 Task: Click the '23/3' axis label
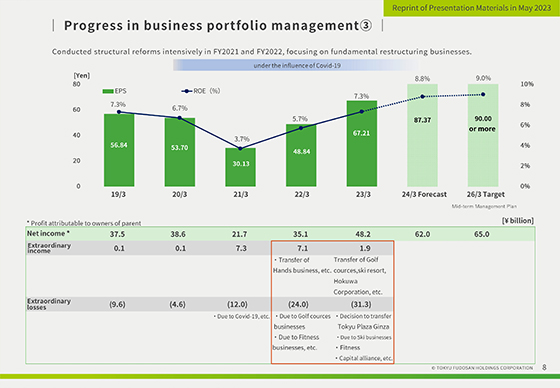pyautogui.click(x=363, y=194)
